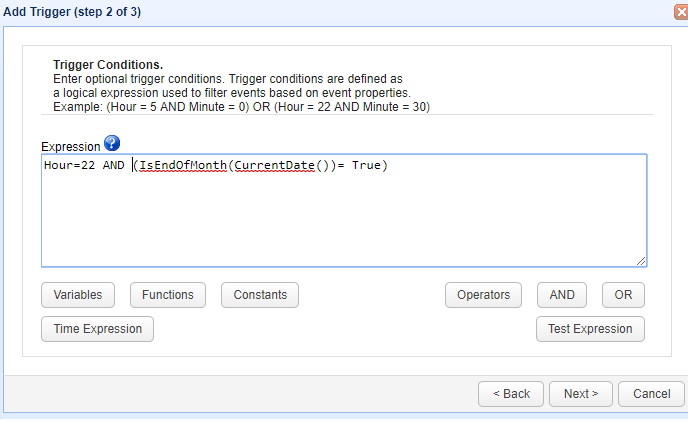688x422 pixels.
Task: Click the blue help icon beside Expression
Action: 112,143
